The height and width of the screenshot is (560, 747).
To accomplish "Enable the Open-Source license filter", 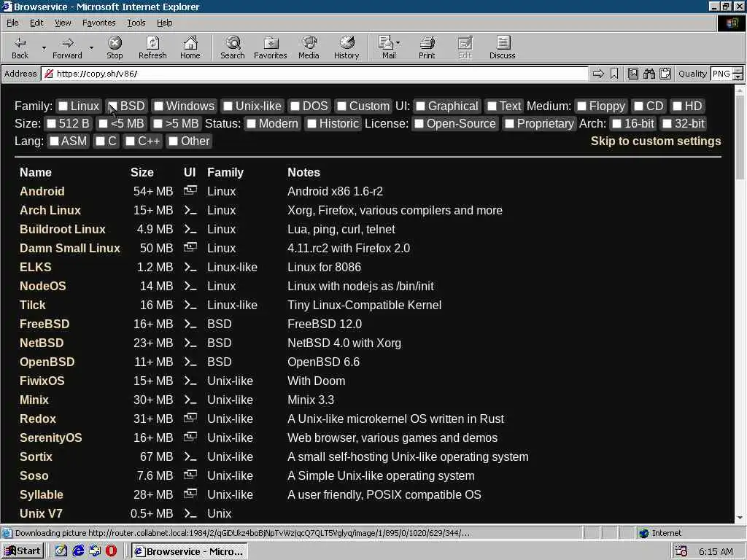I will point(419,124).
